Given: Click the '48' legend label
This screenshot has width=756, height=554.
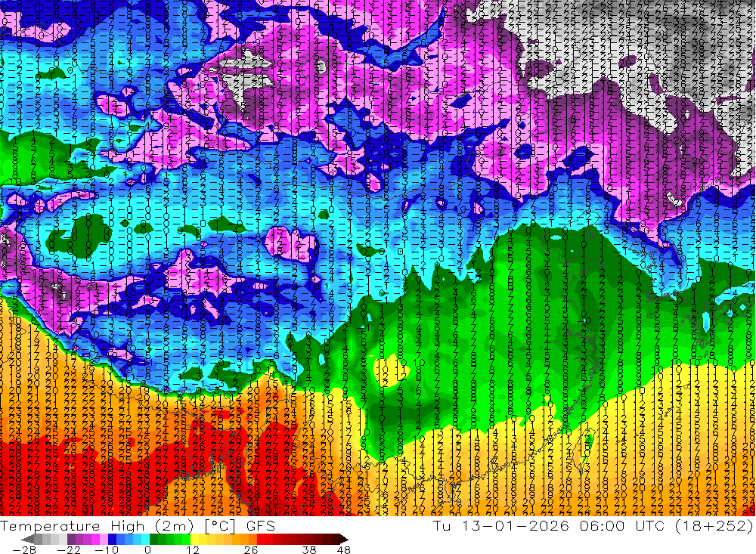Looking at the screenshot, I should 344,550.
